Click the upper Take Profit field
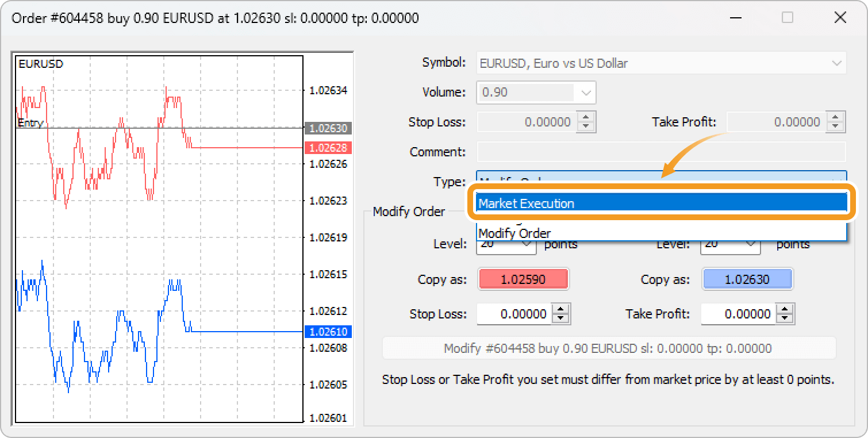 775,122
